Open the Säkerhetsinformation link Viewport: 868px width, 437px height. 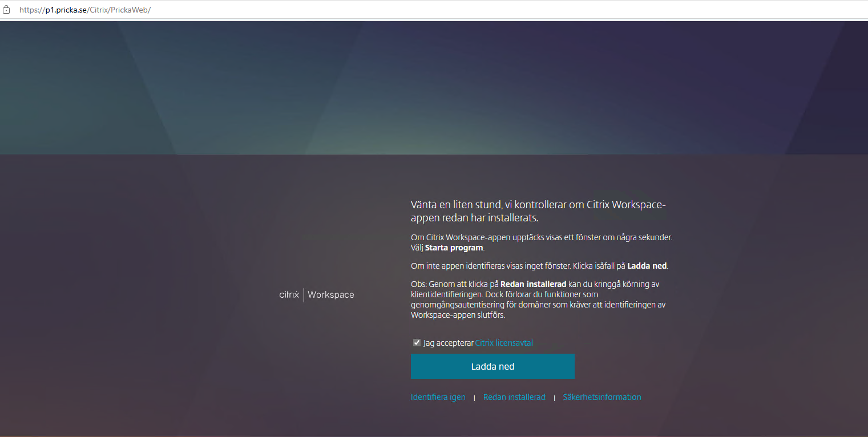pos(602,397)
